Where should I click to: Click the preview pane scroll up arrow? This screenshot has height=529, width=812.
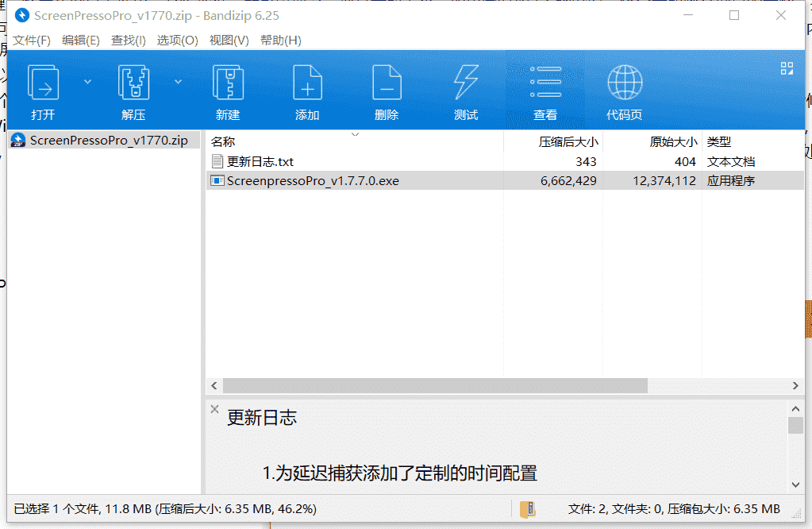[795, 409]
